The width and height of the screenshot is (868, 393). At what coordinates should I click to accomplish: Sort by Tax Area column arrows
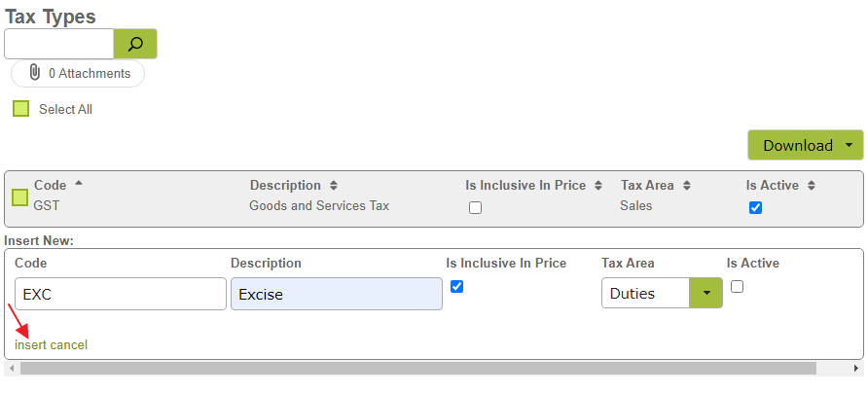(686, 186)
